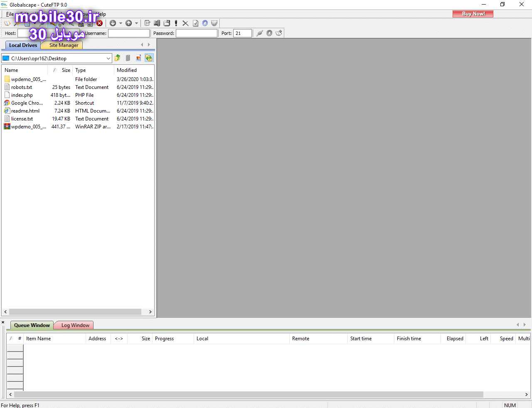Screen dimensions: 532x408
Task: Switch to the Site Manager tab
Action: pyautogui.click(x=64, y=45)
